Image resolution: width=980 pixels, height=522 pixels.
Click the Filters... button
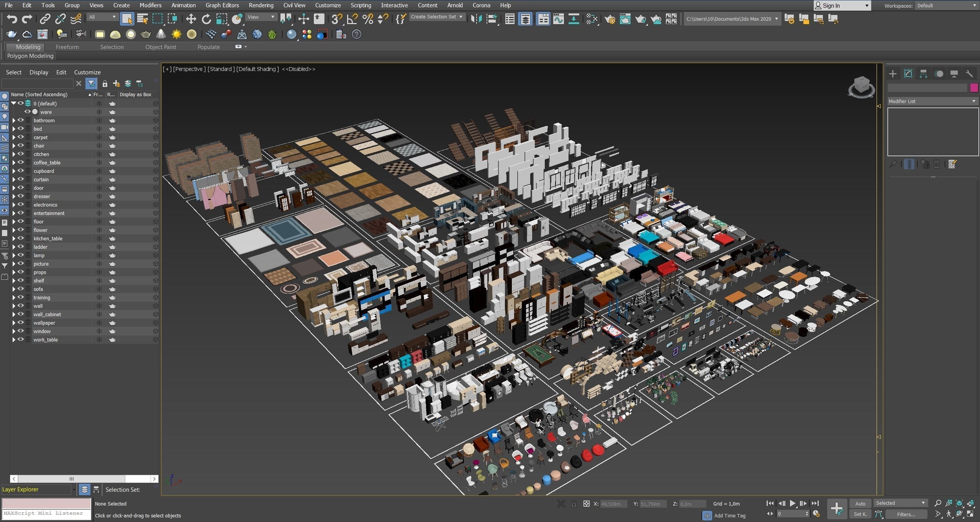(x=906, y=514)
